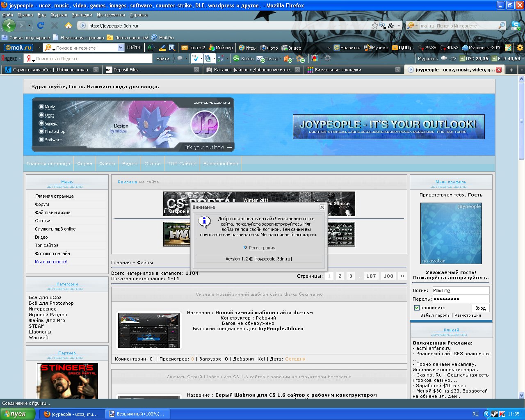This screenshot has width=525, height=420.
Task: Bookmark this page with the star icon
Action: click(374, 25)
